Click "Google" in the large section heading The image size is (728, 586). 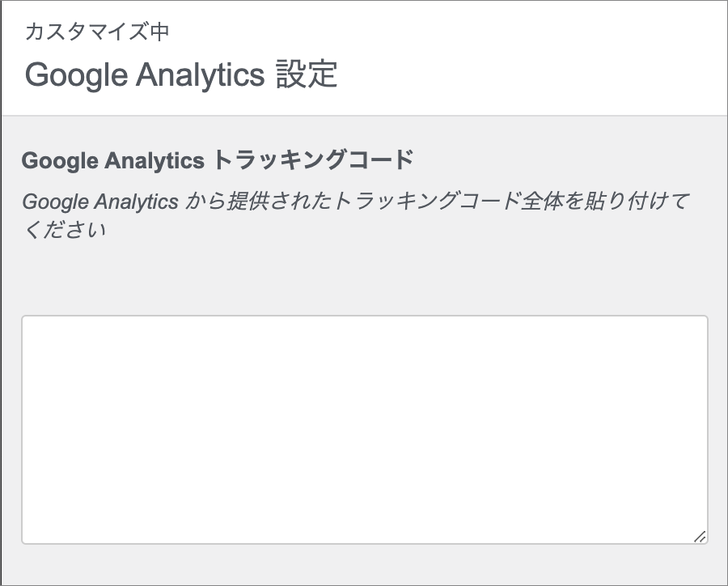pos(76,74)
